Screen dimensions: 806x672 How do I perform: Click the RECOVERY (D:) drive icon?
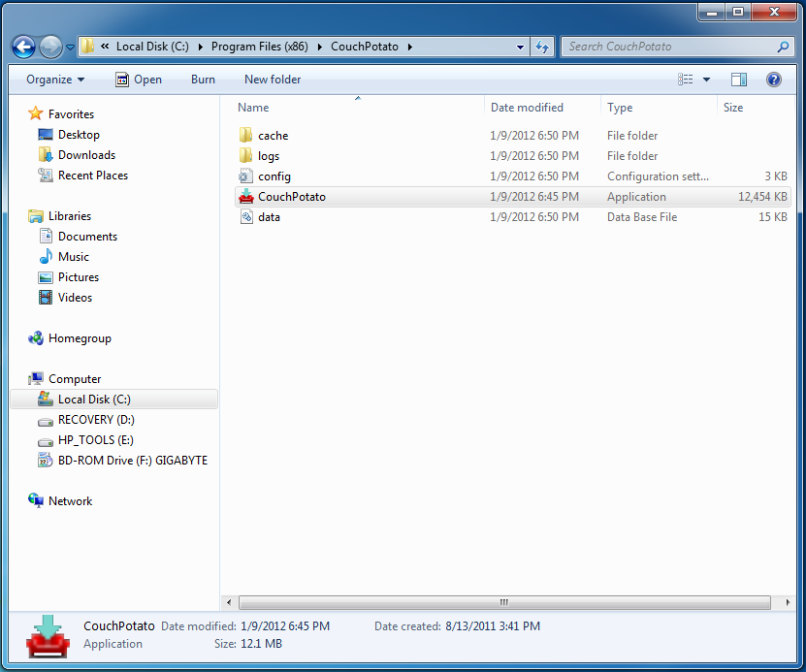[46, 421]
